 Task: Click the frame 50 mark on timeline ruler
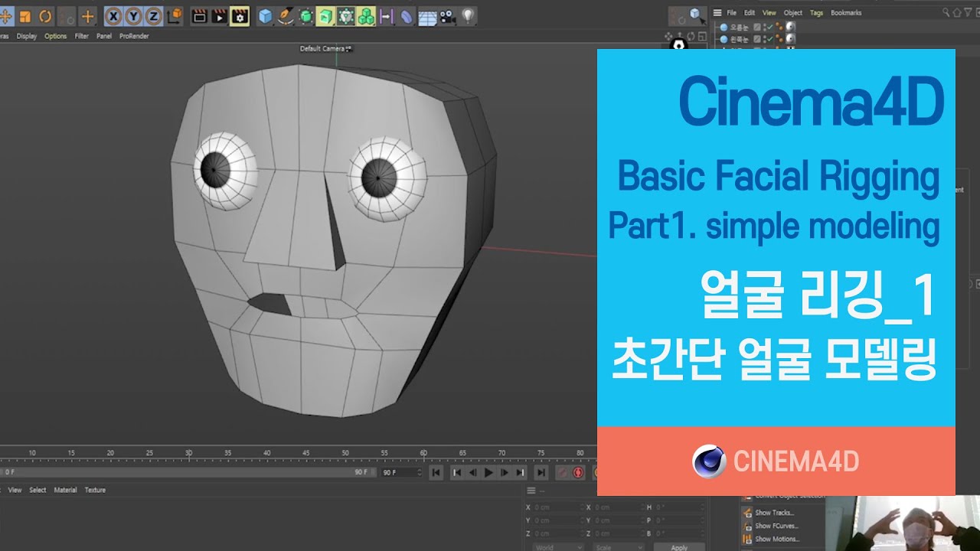tap(345, 454)
